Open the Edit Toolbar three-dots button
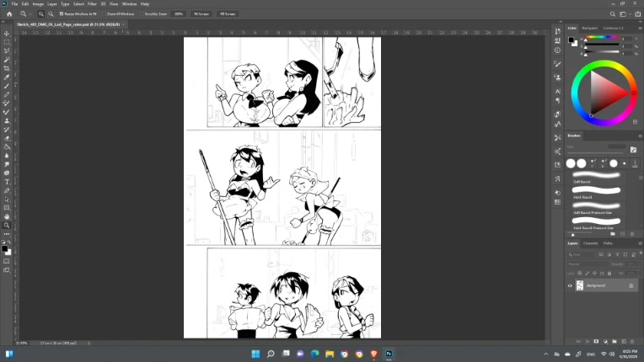Viewport: 644px width, 362px height. pyautogui.click(x=7, y=234)
